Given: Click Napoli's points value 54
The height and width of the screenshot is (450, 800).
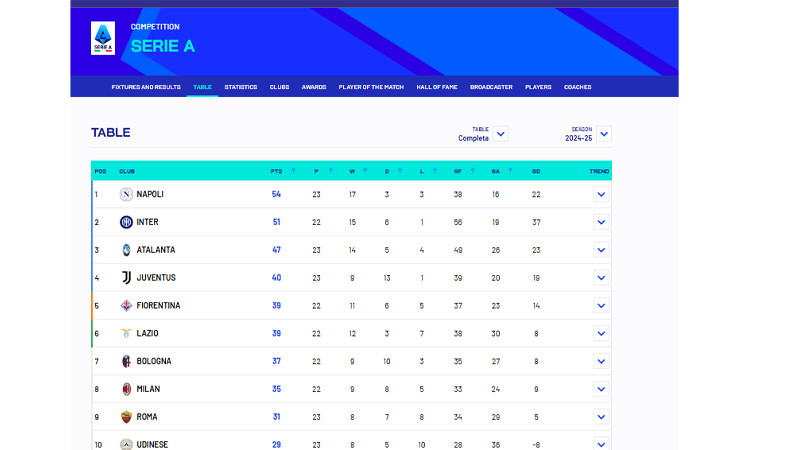Looking at the screenshot, I should (x=276, y=194).
